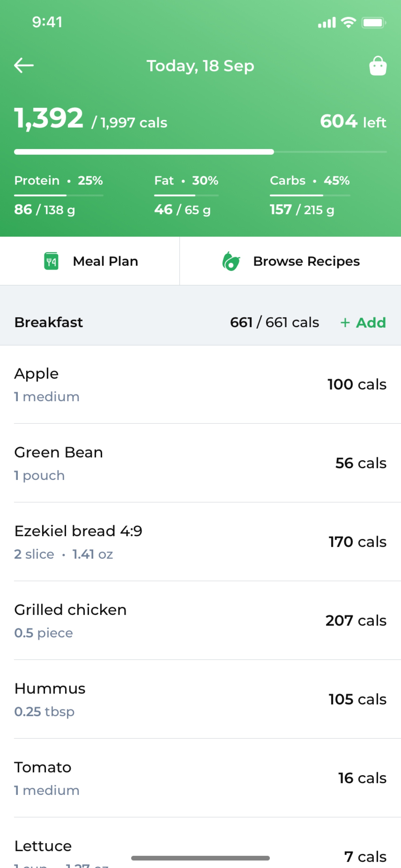
Task: Tap the back arrow icon
Action: [24, 65]
